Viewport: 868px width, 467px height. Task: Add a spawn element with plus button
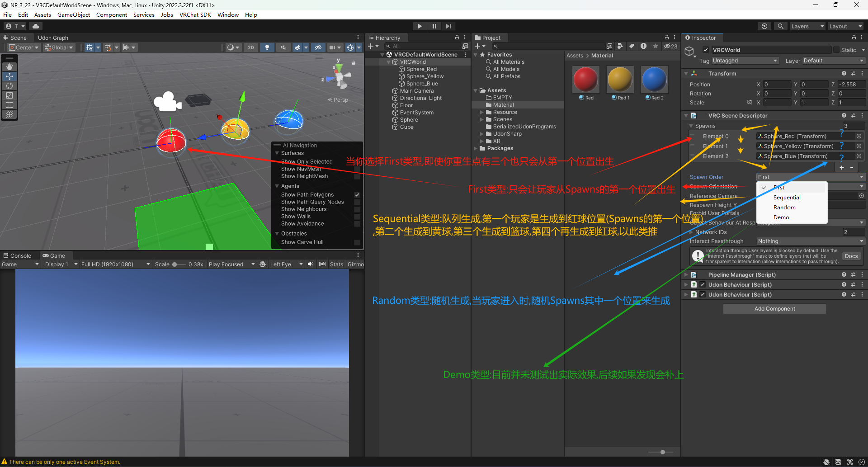pos(842,168)
